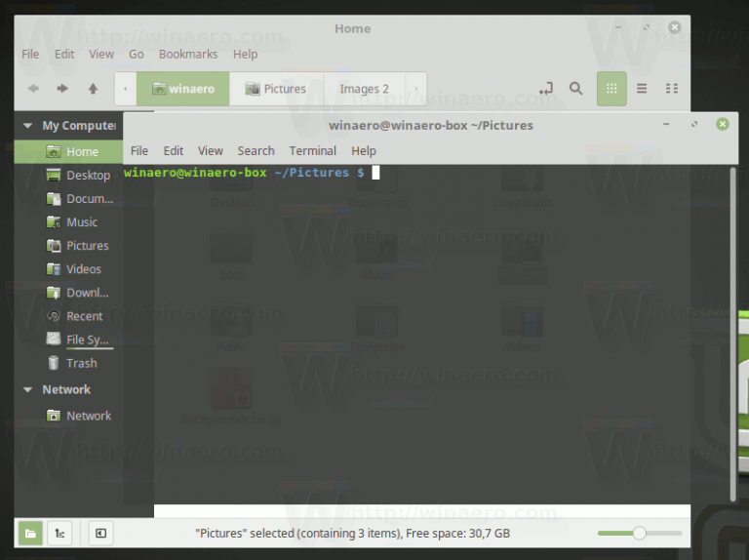The width and height of the screenshot is (749, 560).
Task: Open the file manager's File menu
Action: click(30, 54)
